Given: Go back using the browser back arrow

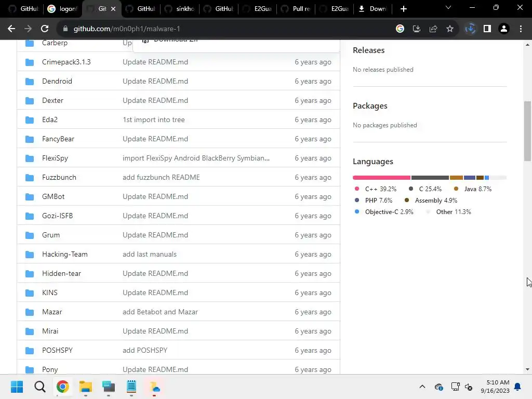Looking at the screenshot, I should pyautogui.click(x=11, y=29).
